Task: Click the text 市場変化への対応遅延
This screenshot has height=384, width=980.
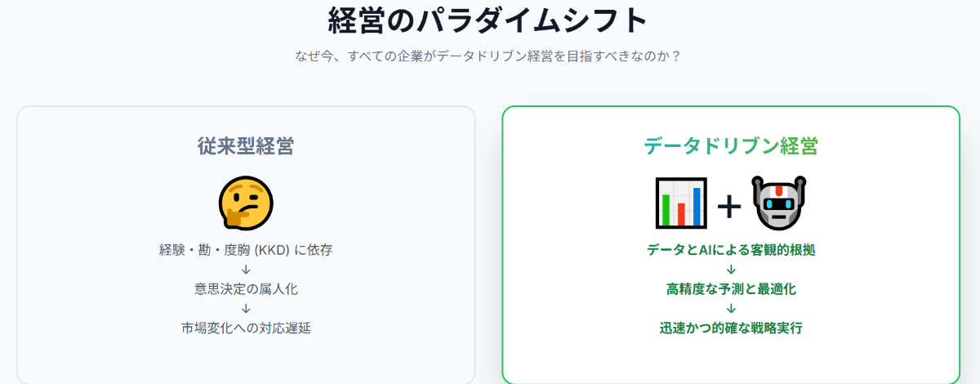Action: pos(246,328)
